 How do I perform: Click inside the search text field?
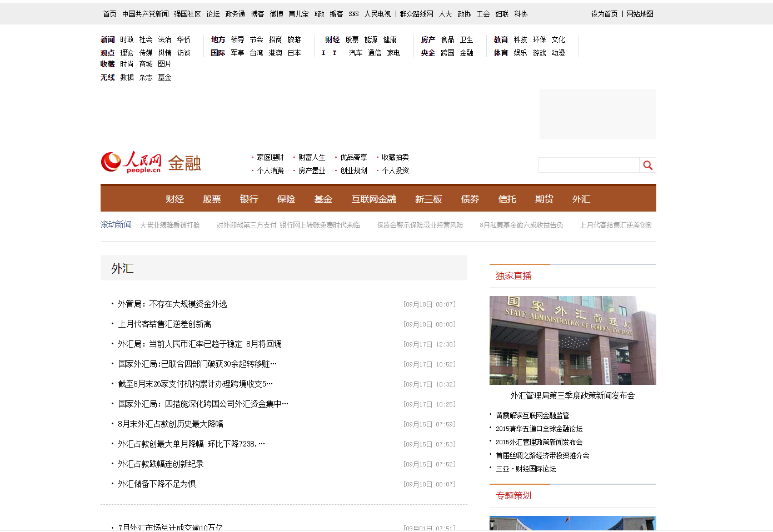tap(588, 165)
